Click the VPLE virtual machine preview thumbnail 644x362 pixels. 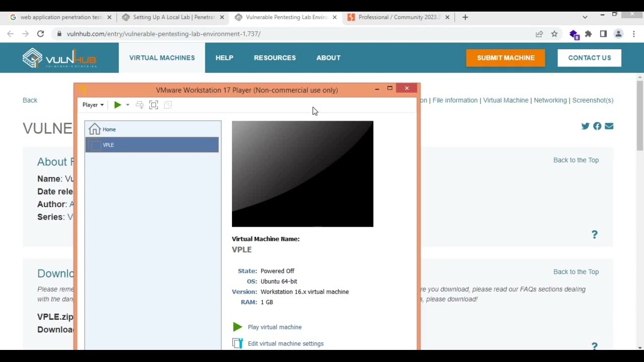tap(302, 173)
